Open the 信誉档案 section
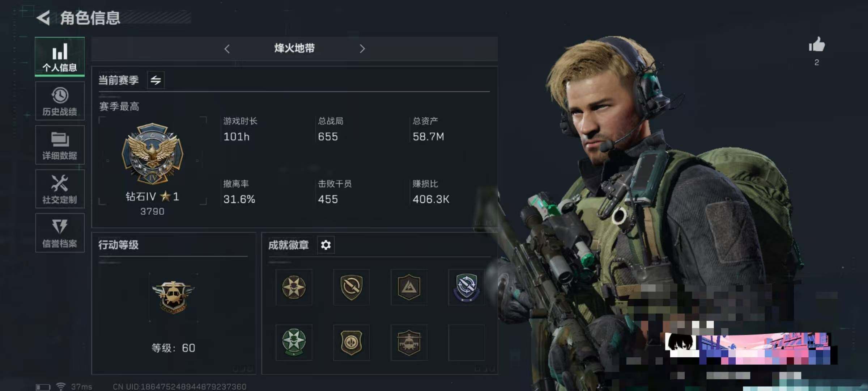The width and height of the screenshot is (868, 391). [60, 232]
